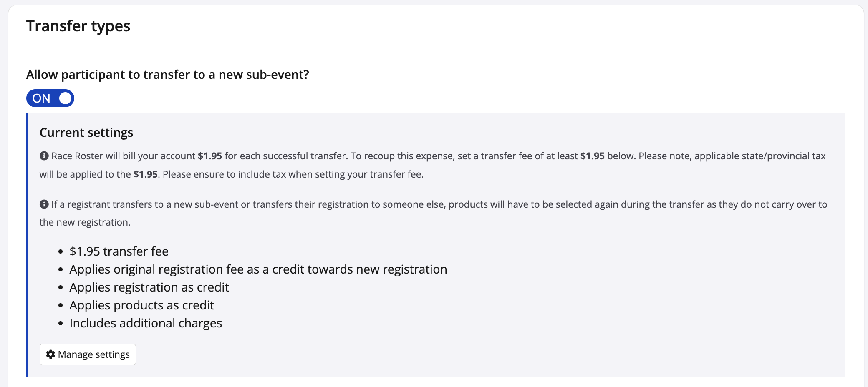The width and height of the screenshot is (868, 387).
Task: Click the bold $1.95 after "at least"
Action: [592, 156]
